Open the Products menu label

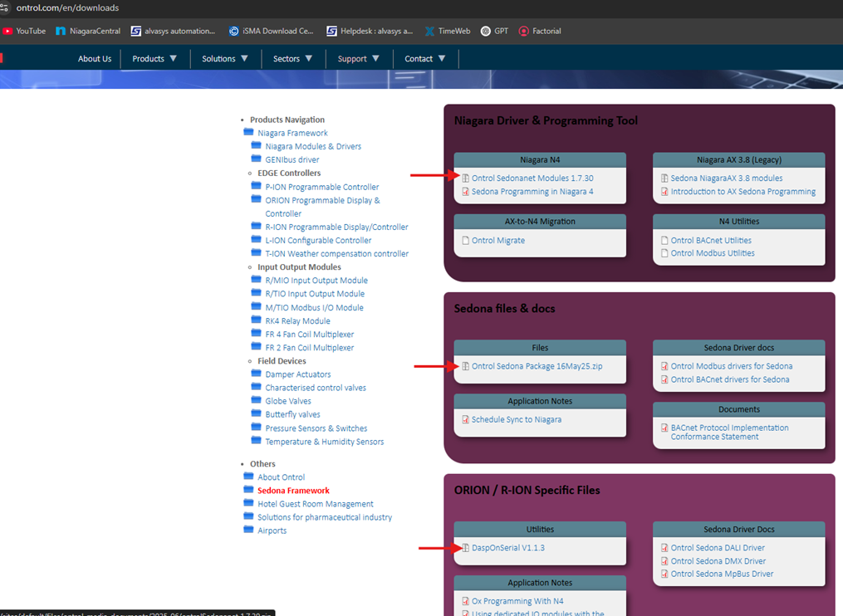click(149, 59)
